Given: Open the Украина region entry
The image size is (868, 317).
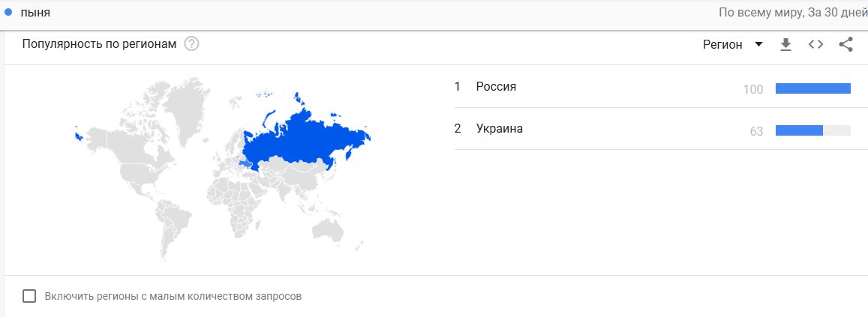Looking at the screenshot, I should [499, 129].
